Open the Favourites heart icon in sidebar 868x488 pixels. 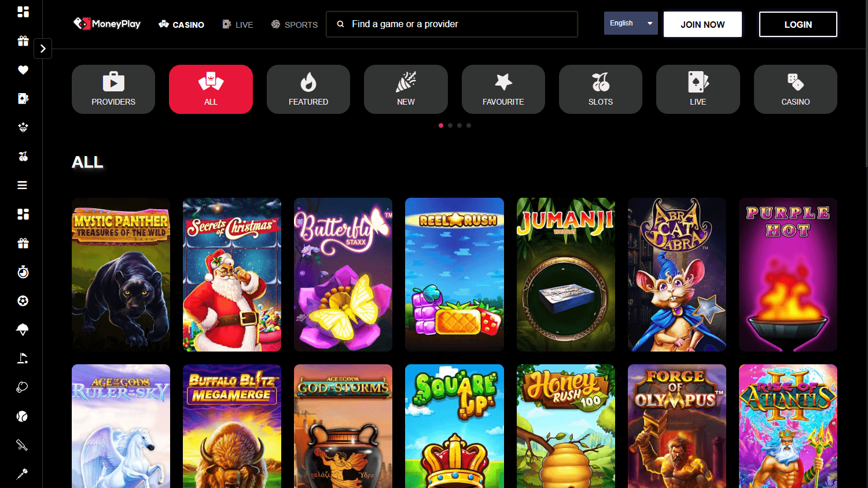(x=23, y=69)
